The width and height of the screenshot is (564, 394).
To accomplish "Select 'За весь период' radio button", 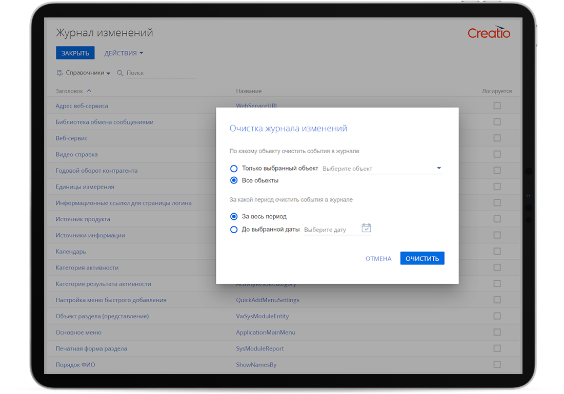I will [234, 216].
